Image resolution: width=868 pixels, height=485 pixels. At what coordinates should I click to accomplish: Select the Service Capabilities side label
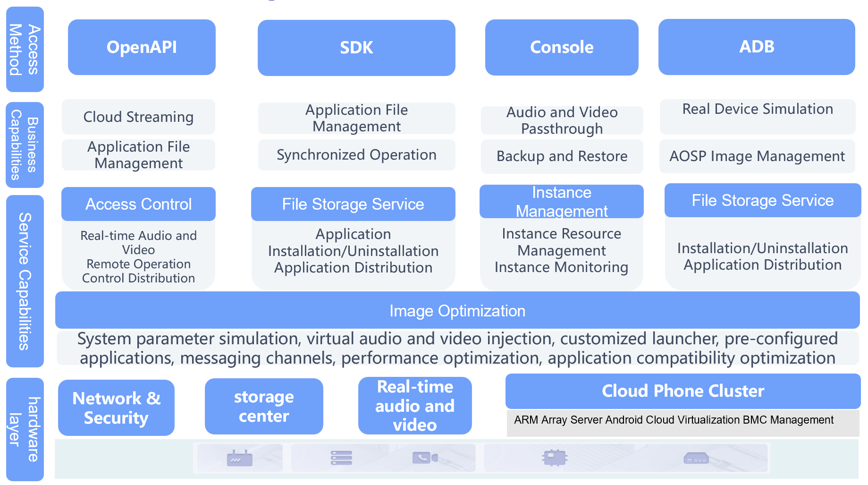[25, 281]
